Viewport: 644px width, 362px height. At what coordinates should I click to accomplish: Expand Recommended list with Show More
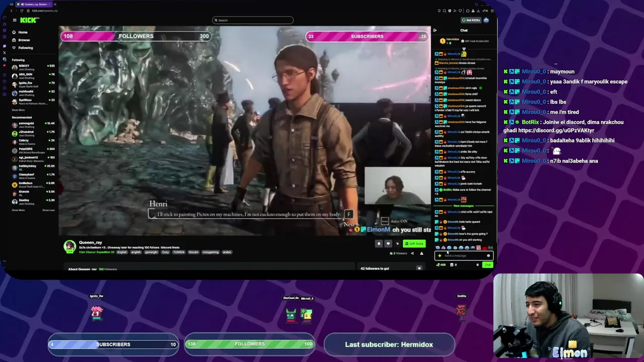[18, 210]
